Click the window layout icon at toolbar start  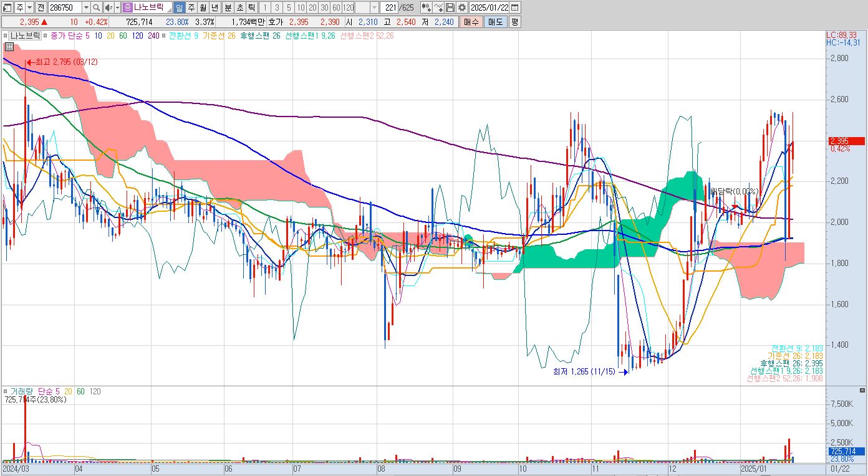7,7
